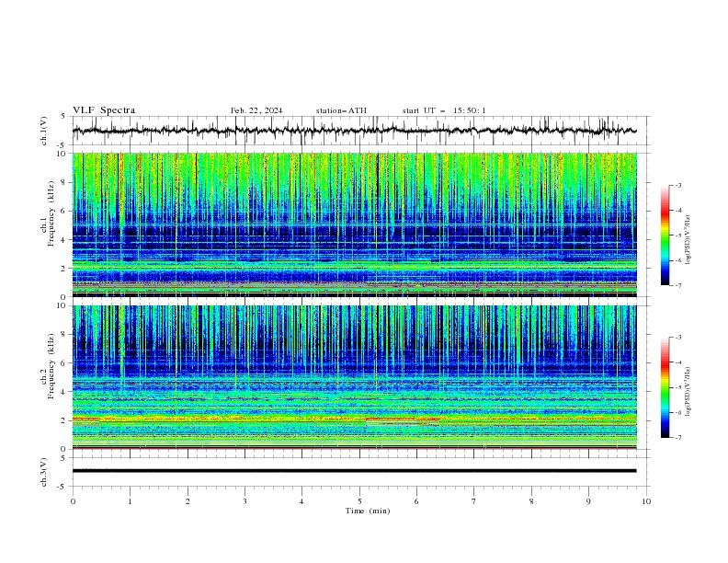This screenshot has width=728, height=563.
Task: Click the ch.2 color bar log(PSD) unit label
Action: (x=688, y=391)
